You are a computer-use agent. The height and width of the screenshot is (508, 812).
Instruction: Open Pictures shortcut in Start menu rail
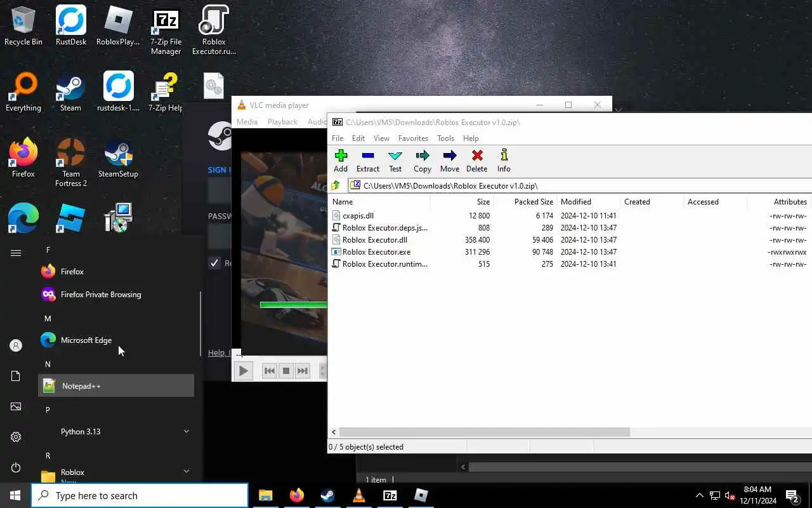16,406
